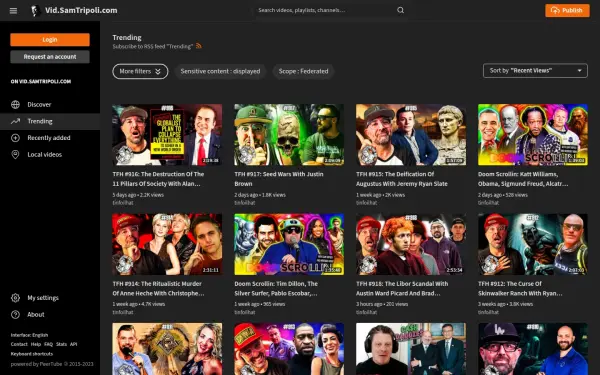Screen dimensions: 600x375
Task: Open Discover in sidebar
Action: pyautogui.click(x=50, y=104)
